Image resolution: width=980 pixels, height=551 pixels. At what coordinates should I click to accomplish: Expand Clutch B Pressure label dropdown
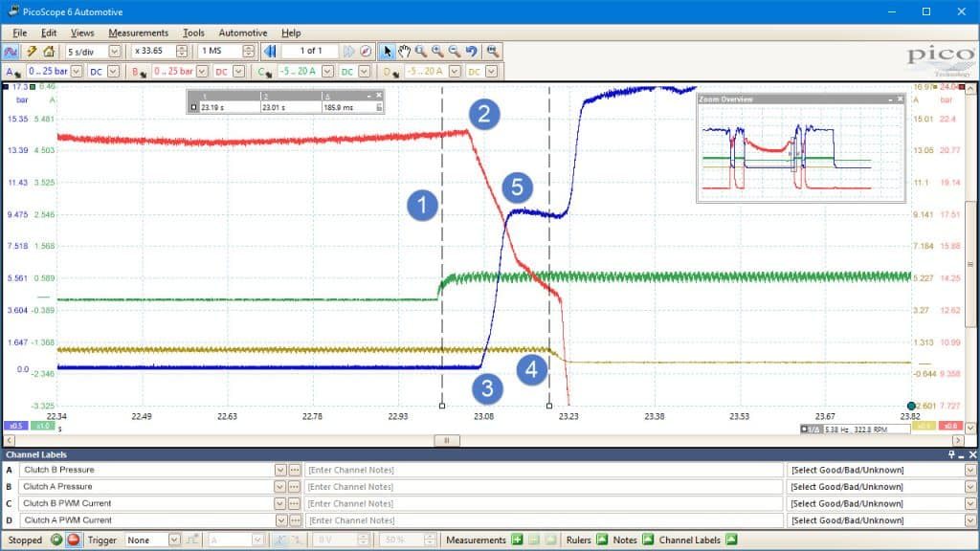[x=280, y=470]
